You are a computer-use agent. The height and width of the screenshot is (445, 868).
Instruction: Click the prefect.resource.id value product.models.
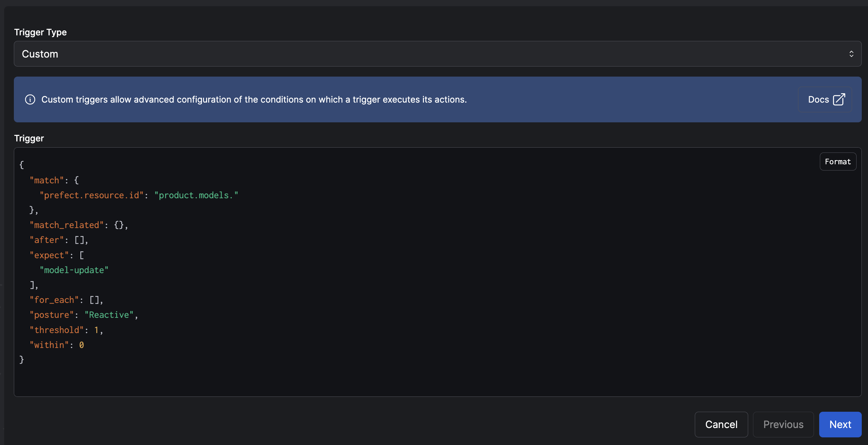pos(196,195)
